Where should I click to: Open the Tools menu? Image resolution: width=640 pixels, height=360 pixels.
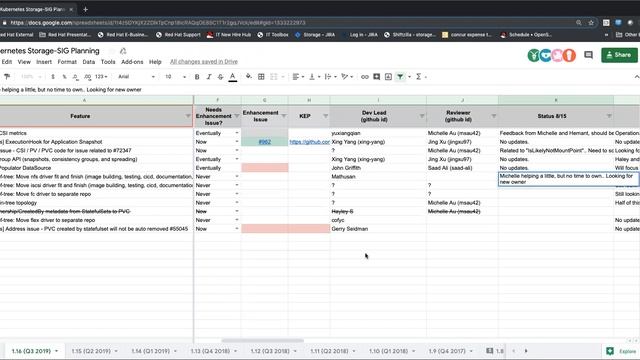pos(108,62)
